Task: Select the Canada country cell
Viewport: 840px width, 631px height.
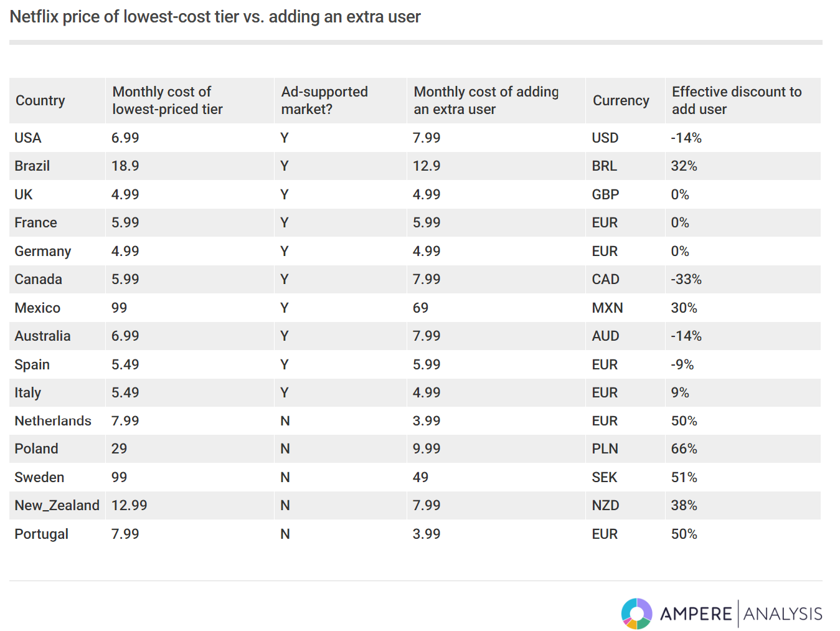Action: tap(39, 279)
